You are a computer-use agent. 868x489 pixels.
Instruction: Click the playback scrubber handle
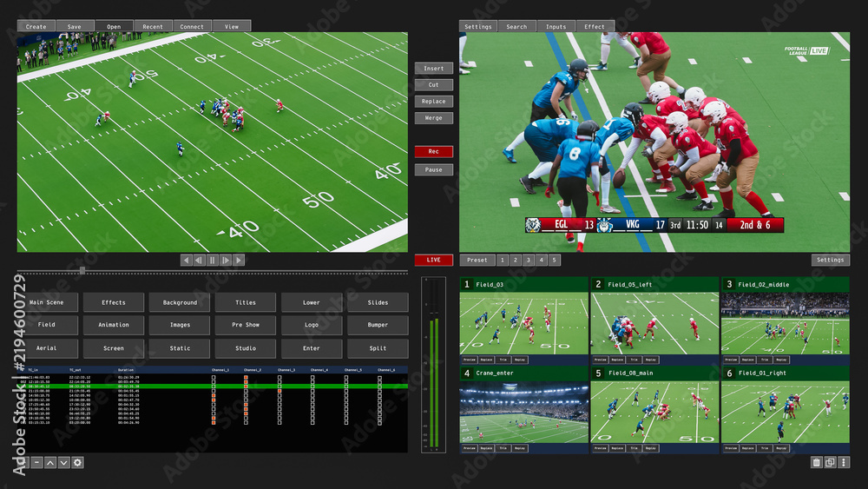pos(82,271)
